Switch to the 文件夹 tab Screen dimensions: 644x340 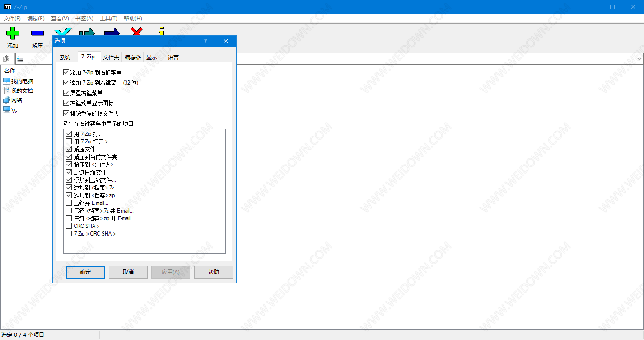[111, 57]
